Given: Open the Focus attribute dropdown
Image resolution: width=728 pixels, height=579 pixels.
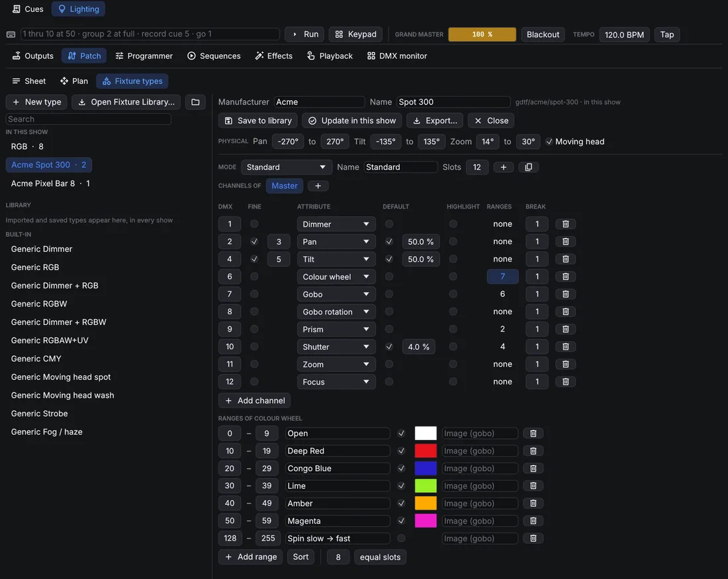Looking at the screenshot, I should coord(336,382).
